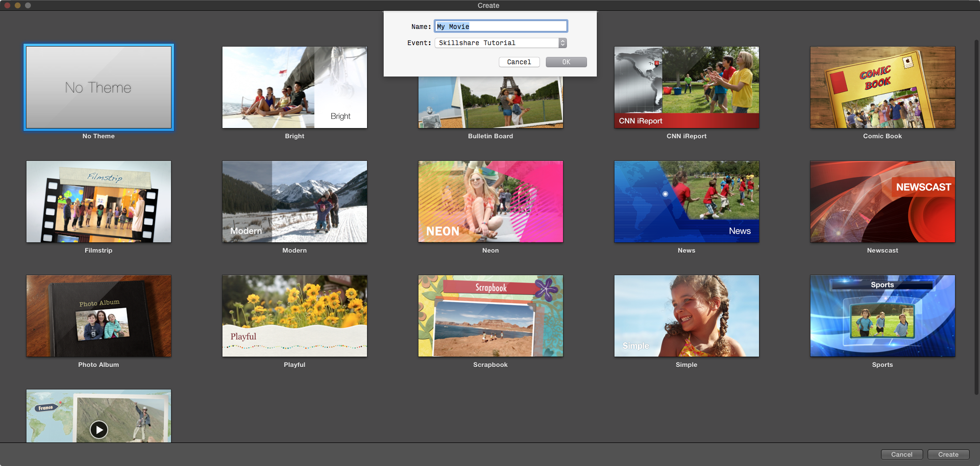This screenshot has height=466, width=980.
Task: Click the Create button at bottom
Action: (948, 455)
